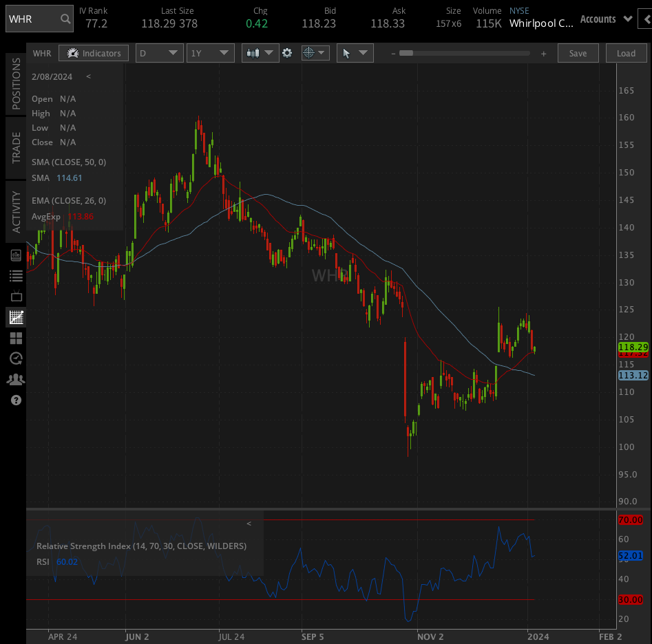The image size is (652, 644).
Task: Switch to the TRADE side tab
Action: click(x=17, y=147)
